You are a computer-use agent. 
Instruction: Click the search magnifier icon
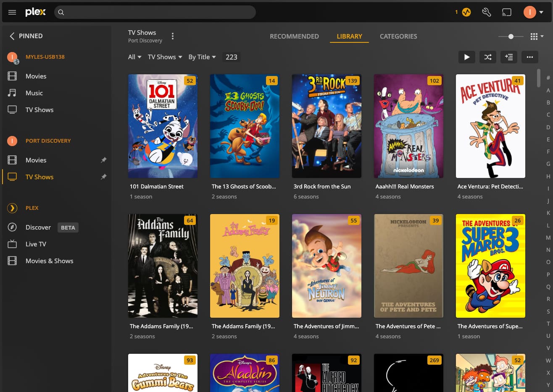(x=61, y=12)
